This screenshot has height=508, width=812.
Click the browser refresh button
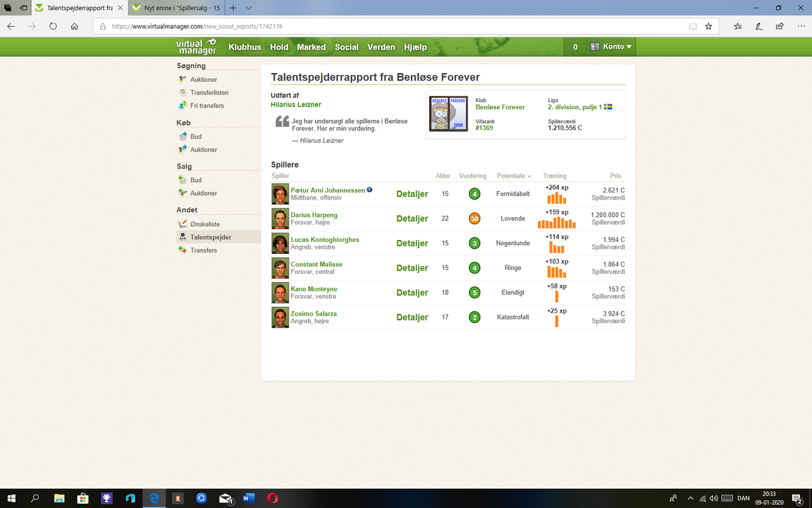pyautogui.click(x=53, y=27)
